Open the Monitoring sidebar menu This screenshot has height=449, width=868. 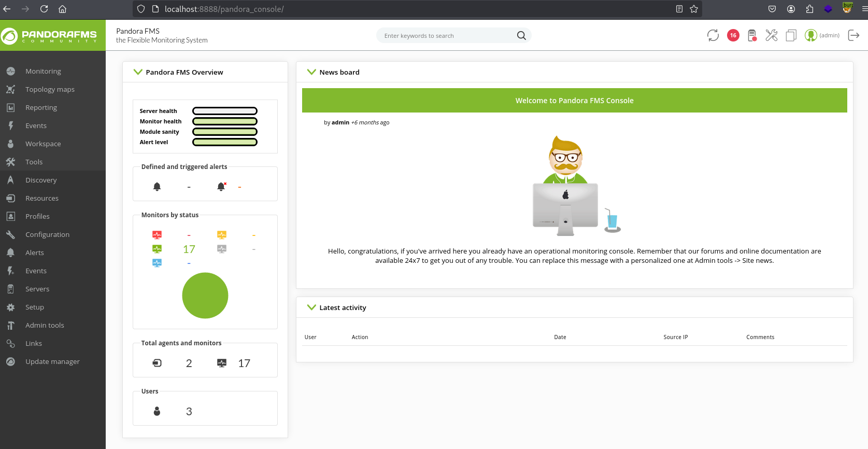coord(43,71)
